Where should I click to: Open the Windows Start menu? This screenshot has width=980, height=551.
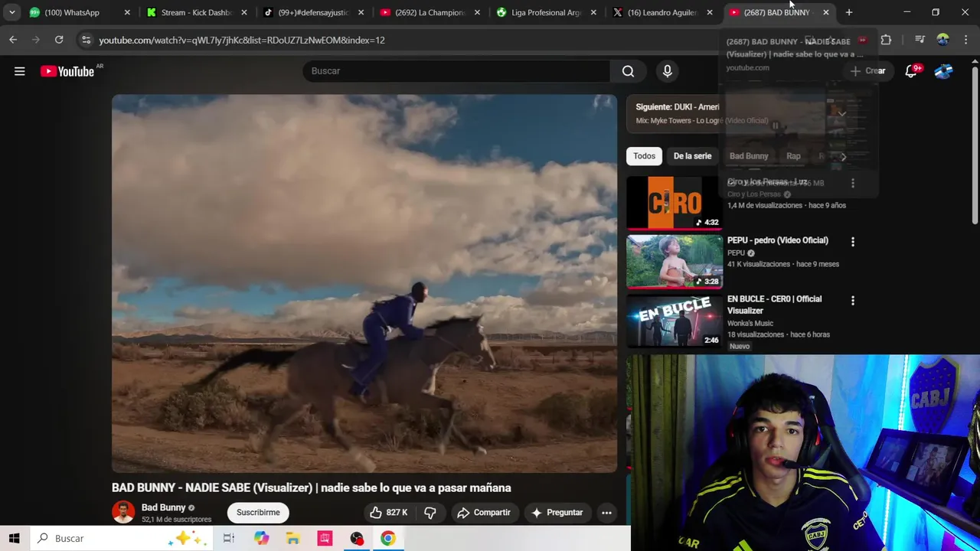pyautogui.click(x=14, y=538)
